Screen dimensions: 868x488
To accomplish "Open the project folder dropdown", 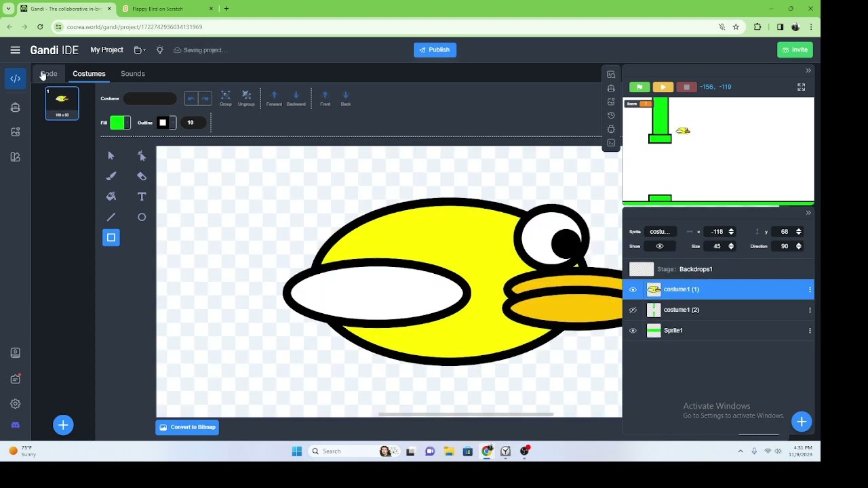I will [140, 50].
